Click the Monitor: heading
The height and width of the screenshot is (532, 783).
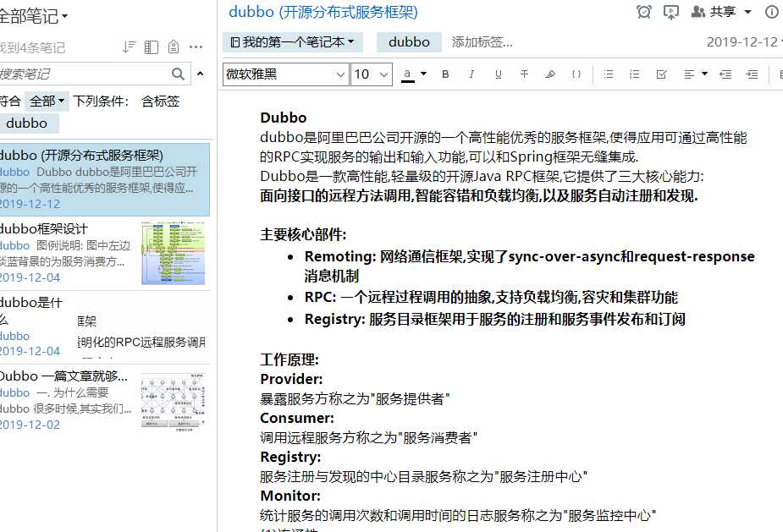(290, 496)
